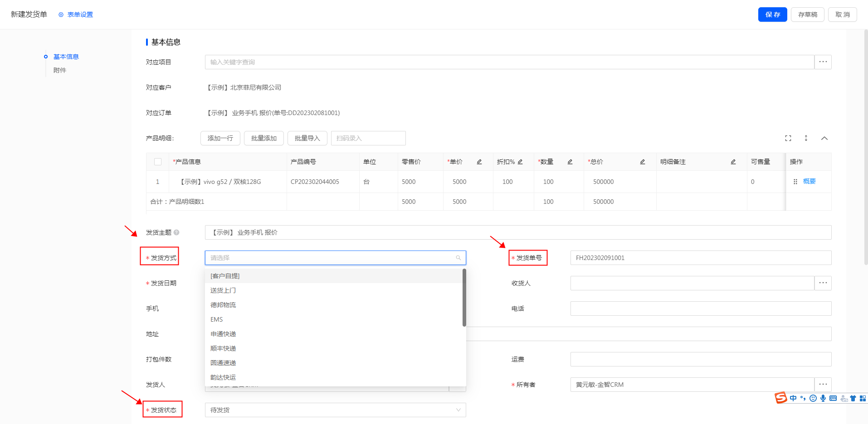The width and height of the screenshot is (868, 424).
Task: Click the pencil icon in 明细备注 column header
Action: click(733, 162)
